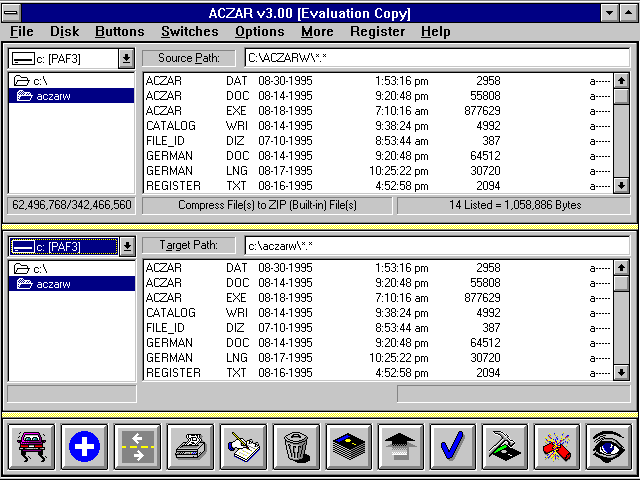Click the blue plus circle button

point(83,446)
